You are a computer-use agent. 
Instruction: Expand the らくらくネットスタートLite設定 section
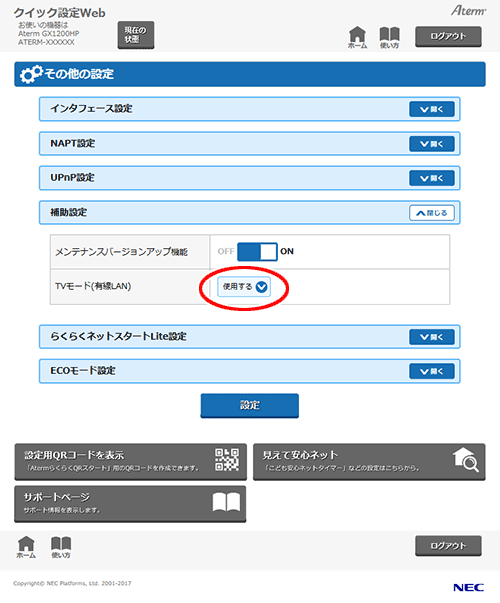click(x=432, y=337)
